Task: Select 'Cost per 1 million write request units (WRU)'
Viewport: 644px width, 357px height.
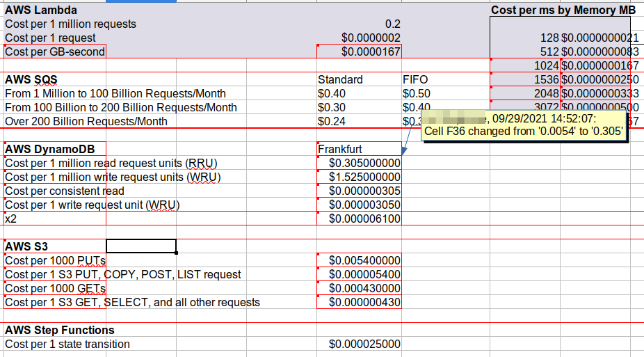Action: (x=113, y=177)
